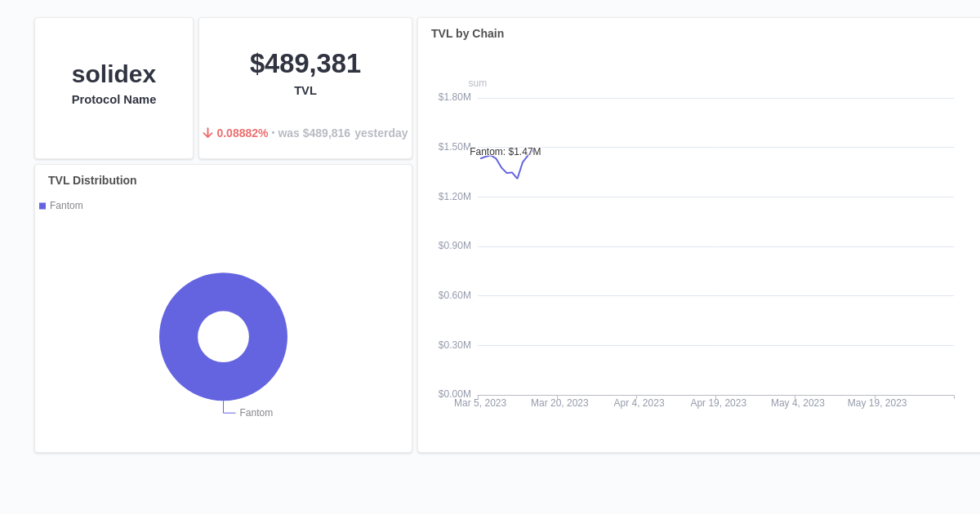Viewport: 980px width, 514px height.
Task: Click the Apr 4, 2023 axis label
Action: 639,402
